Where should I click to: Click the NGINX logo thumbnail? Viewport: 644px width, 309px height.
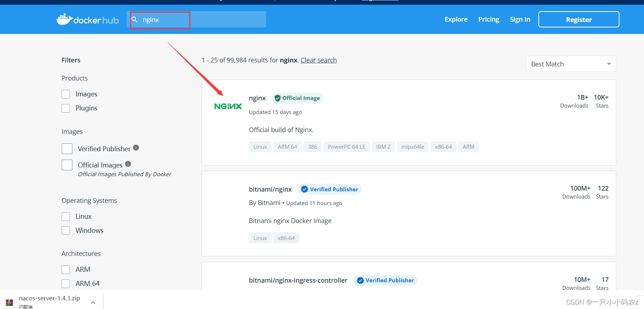[228, 106]
